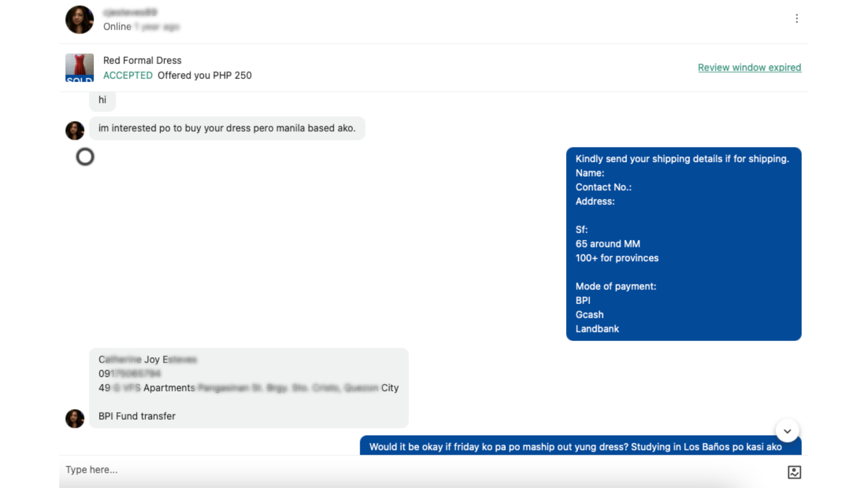This screenshot has height=488, width=868.
Task: Click avatar beside 'im interested' message
Action: coord(75,131)
